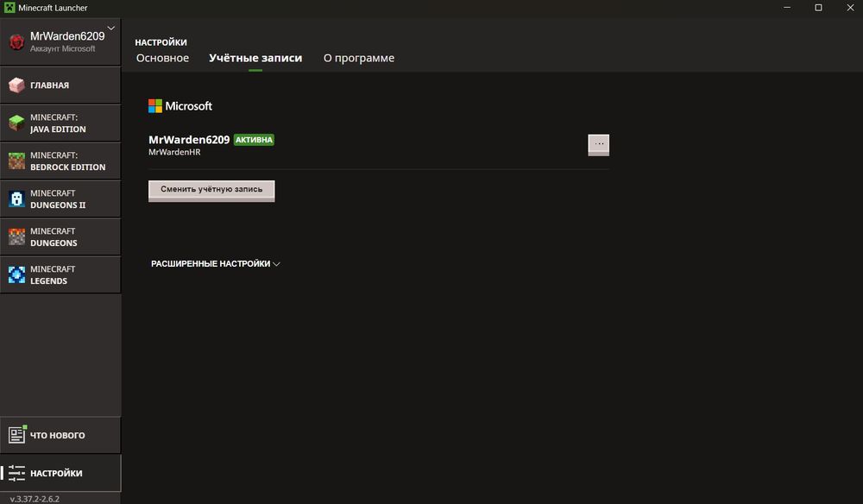
Task: Click the MrWardenHR gamertag text
Action: click(174, 153)
